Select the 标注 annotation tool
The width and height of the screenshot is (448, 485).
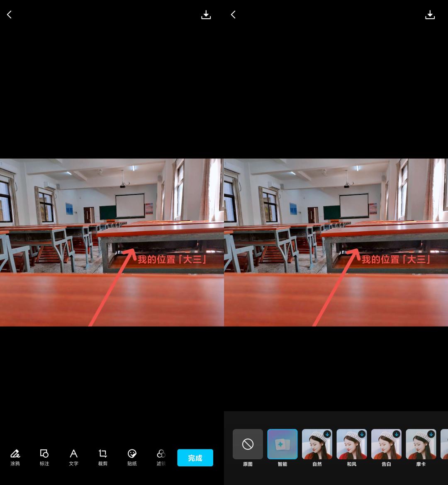coord(44,458)
